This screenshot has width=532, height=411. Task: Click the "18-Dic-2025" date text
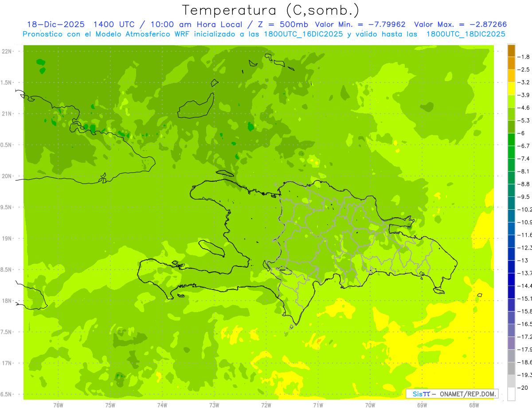coord(55,24)
